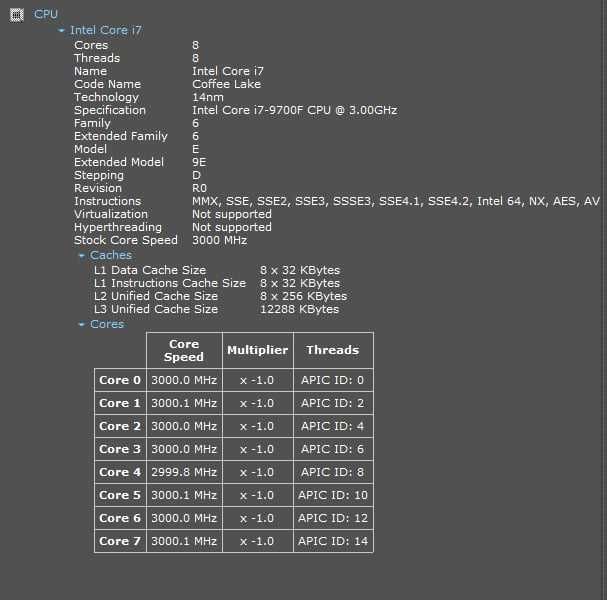This screenshot has width=607, height=600.
Task: Click the Core Speed column header
Action: click(x=184, y=350)
